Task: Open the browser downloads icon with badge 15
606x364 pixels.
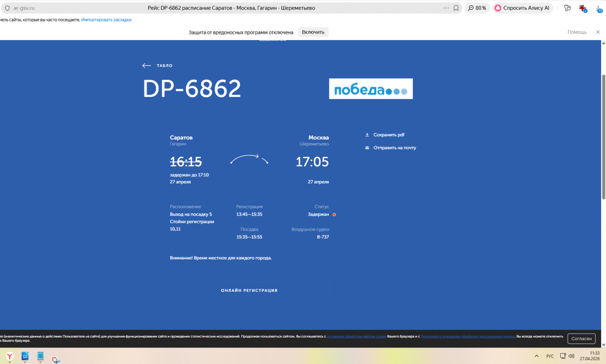Action: [x=598, y=8]
